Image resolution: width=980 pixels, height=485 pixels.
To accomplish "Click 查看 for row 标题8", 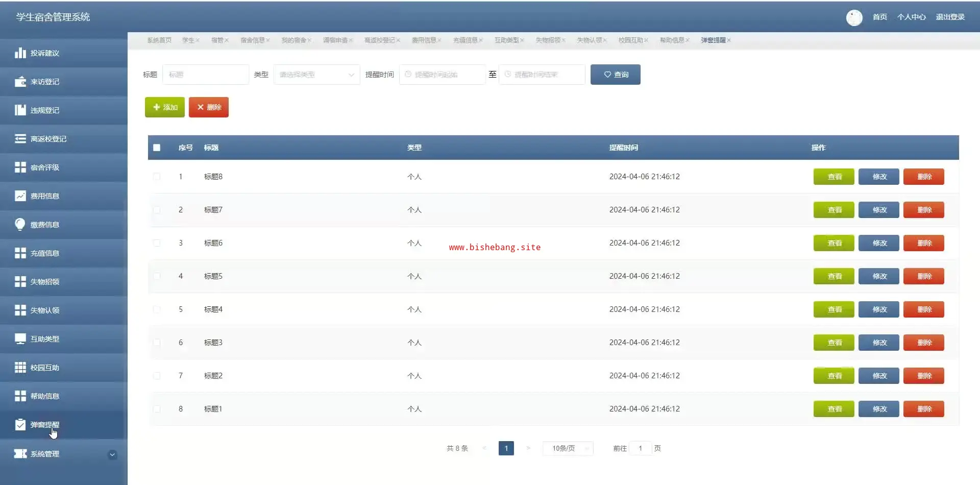I will 834,177.
